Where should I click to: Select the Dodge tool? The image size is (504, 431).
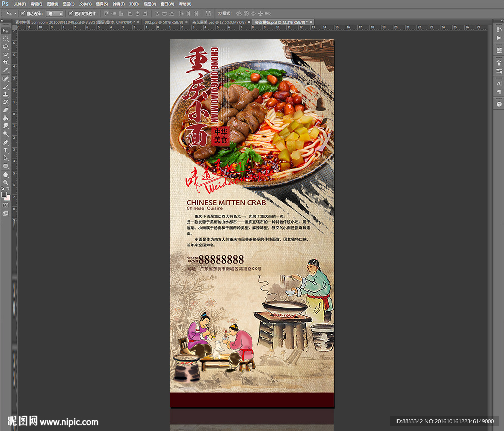6,134
